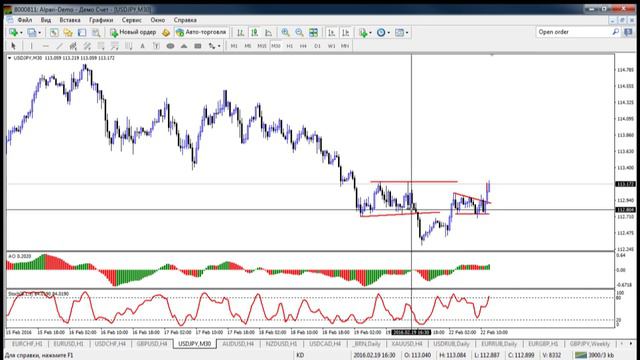Image resolution: width=640 pixels, height=360 pixels.
Task: Switch to the USDCHF,H4 chart tab
Action: point(110,344)
